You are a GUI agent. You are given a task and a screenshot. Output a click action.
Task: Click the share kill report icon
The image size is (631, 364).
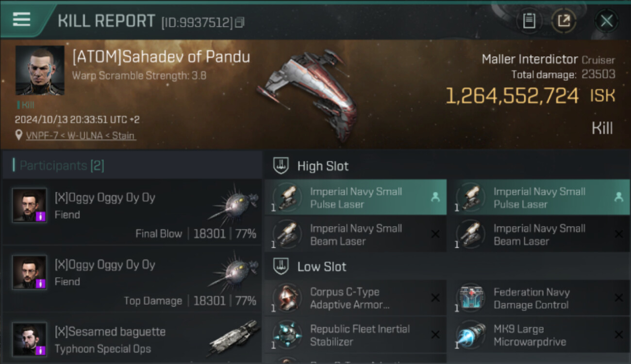564,21
